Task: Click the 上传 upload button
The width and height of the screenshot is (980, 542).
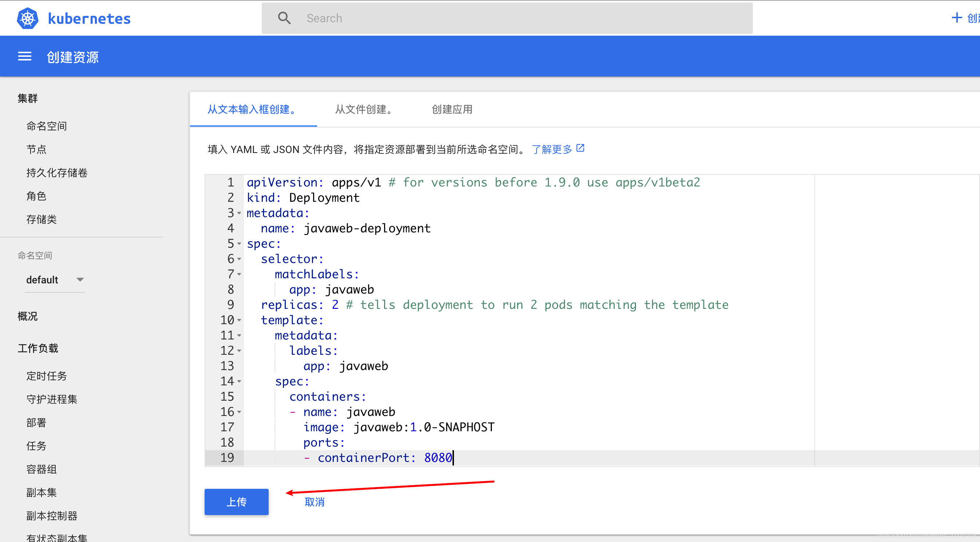Action: [237, 502]
